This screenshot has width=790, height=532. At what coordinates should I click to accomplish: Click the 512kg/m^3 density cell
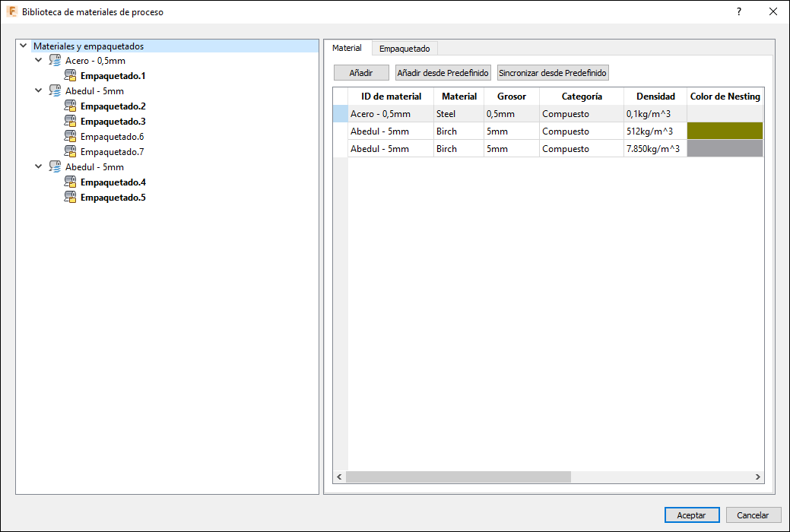(655, 131)
